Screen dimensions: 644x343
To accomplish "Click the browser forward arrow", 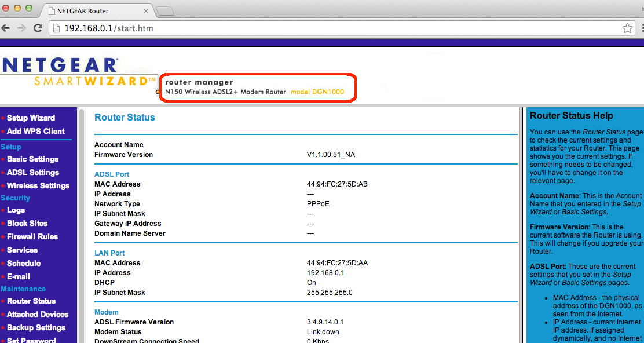I will pyautogui.click(x=21, y=28).
